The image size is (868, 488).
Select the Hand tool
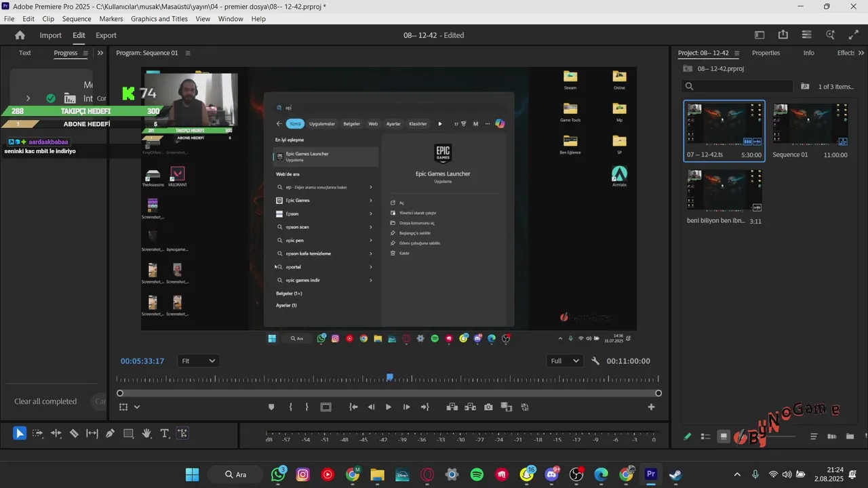pos(146,433)
